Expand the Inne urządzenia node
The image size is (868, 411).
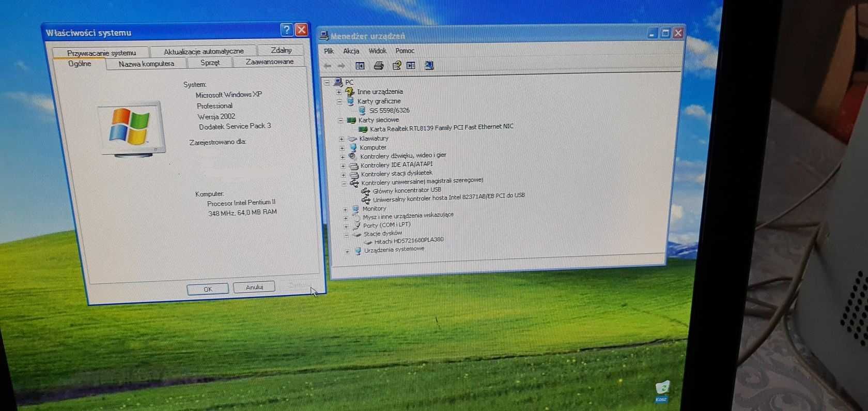339,92
